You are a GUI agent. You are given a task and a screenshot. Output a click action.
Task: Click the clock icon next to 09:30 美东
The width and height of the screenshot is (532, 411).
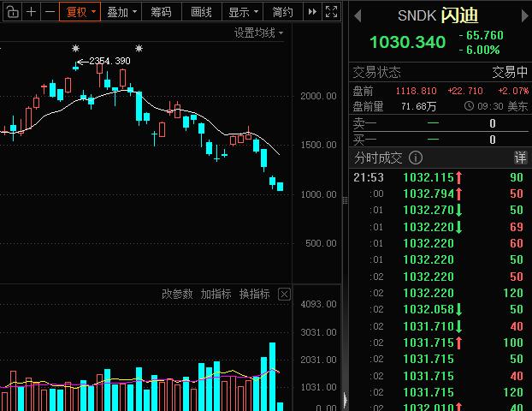[x=469, y=106]
